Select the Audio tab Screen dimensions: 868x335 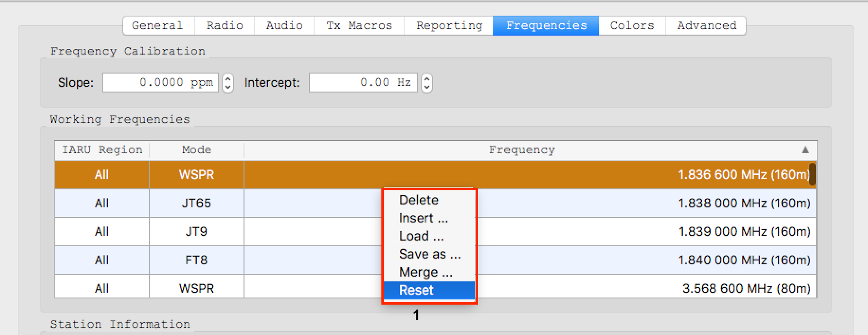284,26
